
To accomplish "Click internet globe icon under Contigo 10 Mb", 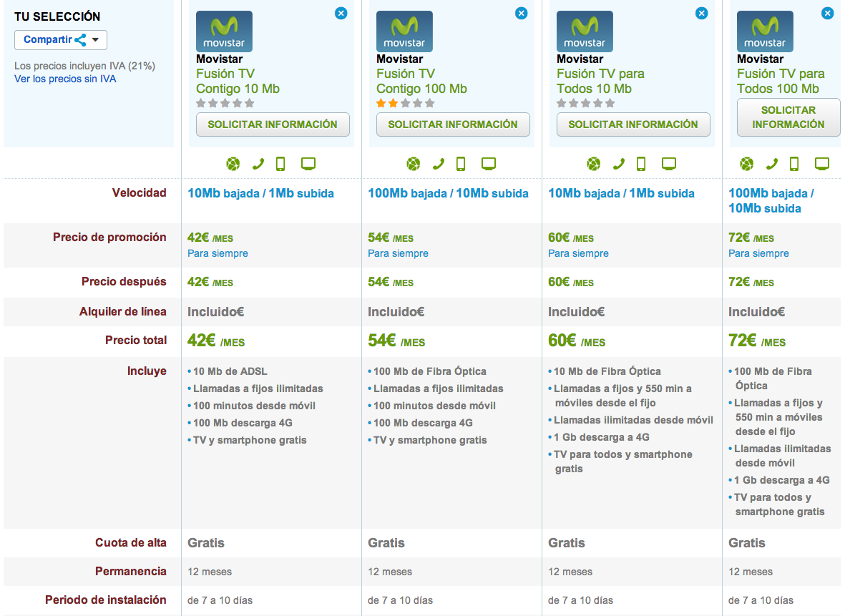I will [x=233, y=164].
